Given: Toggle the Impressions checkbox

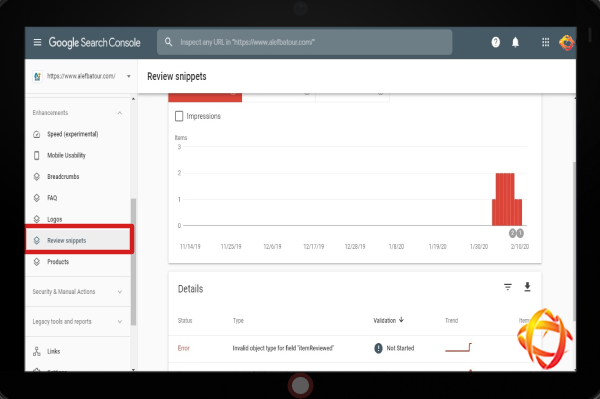Looking at the screenshot, I should [x=179, y=116].
